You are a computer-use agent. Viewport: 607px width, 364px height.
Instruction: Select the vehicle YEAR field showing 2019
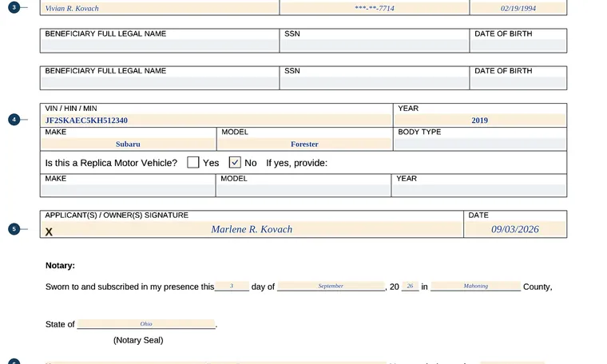480,121
